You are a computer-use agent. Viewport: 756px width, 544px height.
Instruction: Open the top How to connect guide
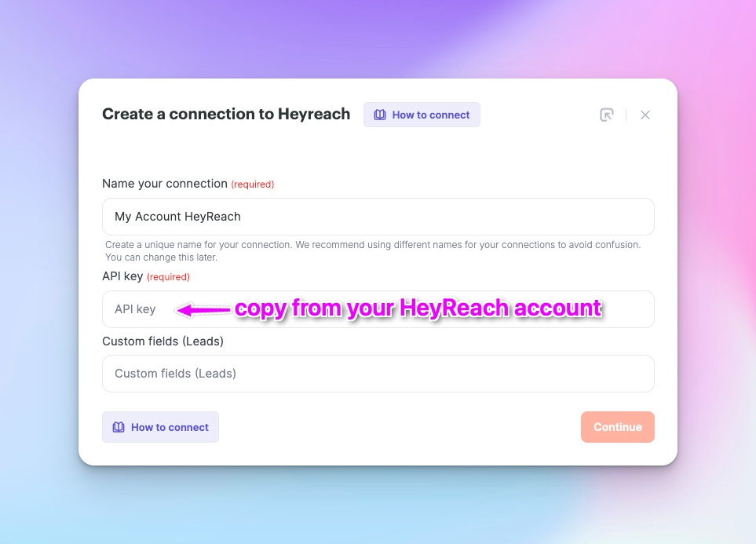coord(422,115)
